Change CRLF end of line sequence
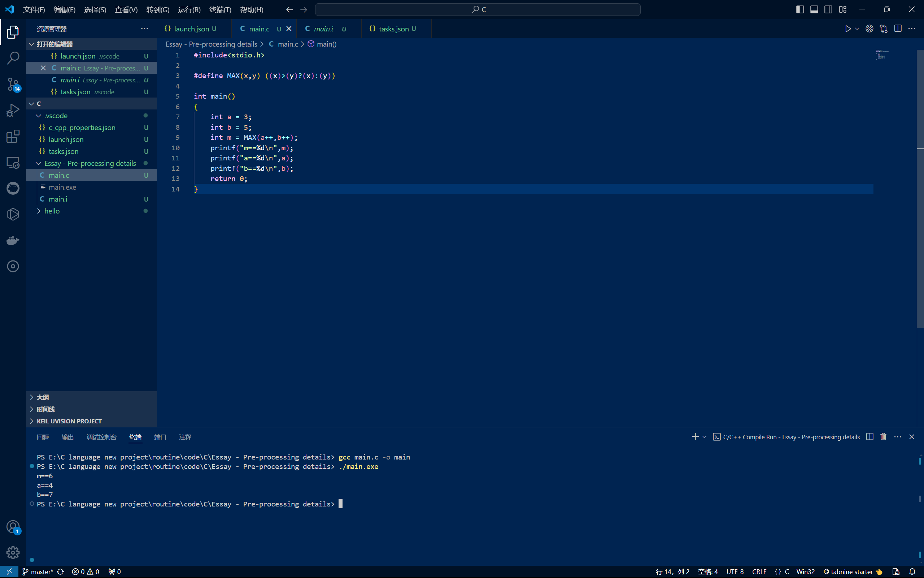This screenshot has height=578, width=924. pos(759,572)
